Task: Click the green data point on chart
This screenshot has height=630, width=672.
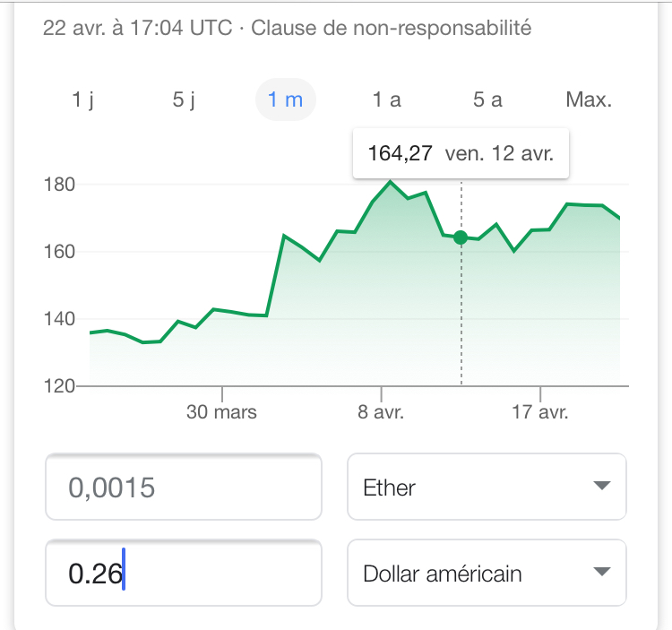Action: pos(461,237)
